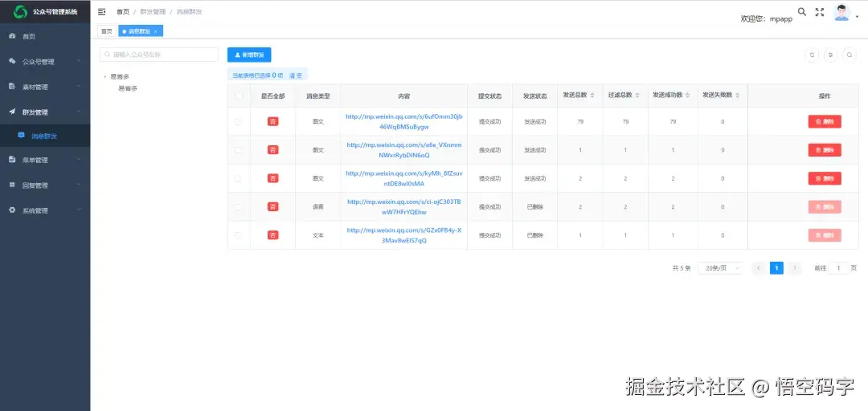Image resolution: width=868 pixels, height=411 pixels.
Task: Click the 首页 dashboard icon in sidebar
Action: tap(12, 36)
